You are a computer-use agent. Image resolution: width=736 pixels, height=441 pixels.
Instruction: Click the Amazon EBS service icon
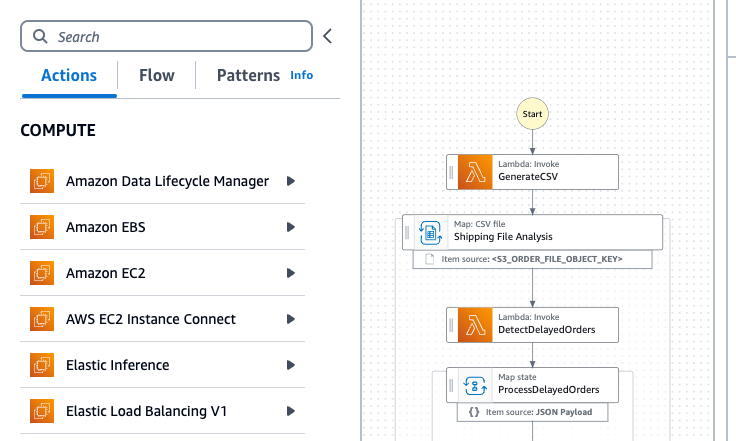click(42, 227)
